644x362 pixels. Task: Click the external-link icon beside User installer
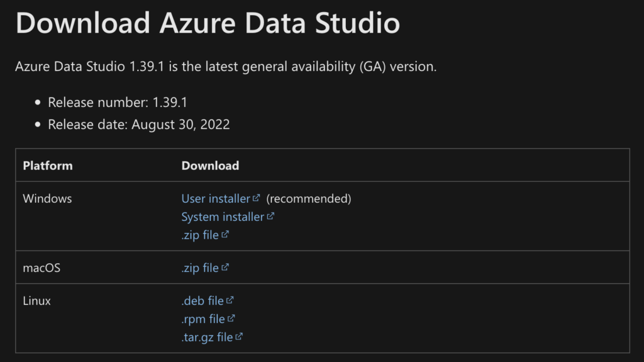(x=257, y=198)
